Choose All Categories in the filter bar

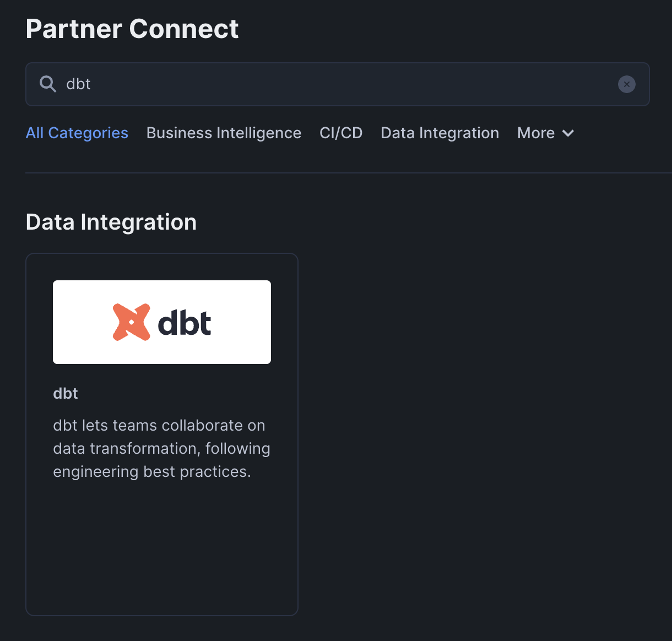[x=77, y=133]
